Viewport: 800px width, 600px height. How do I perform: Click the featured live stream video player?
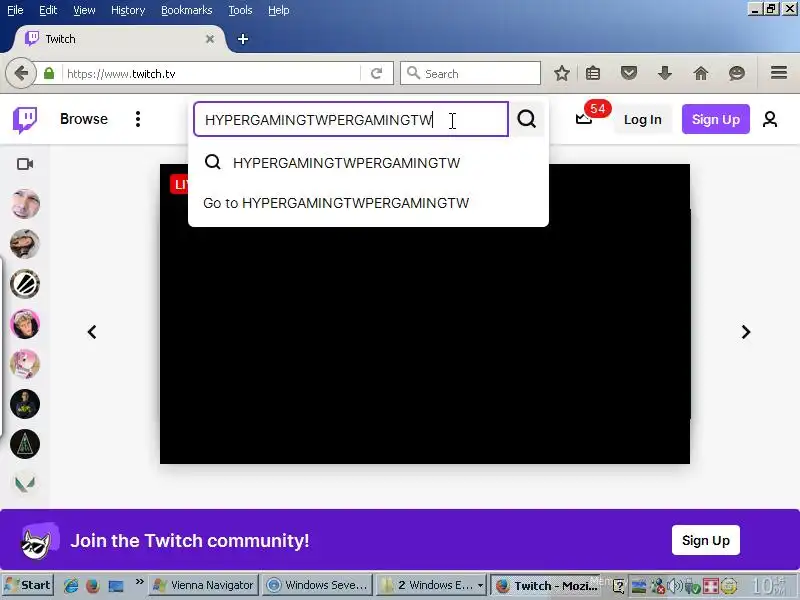[x=424, y=314]
